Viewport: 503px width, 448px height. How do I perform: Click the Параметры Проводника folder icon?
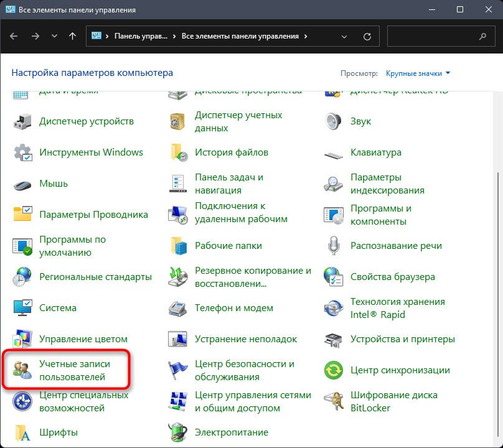point(22,214)
